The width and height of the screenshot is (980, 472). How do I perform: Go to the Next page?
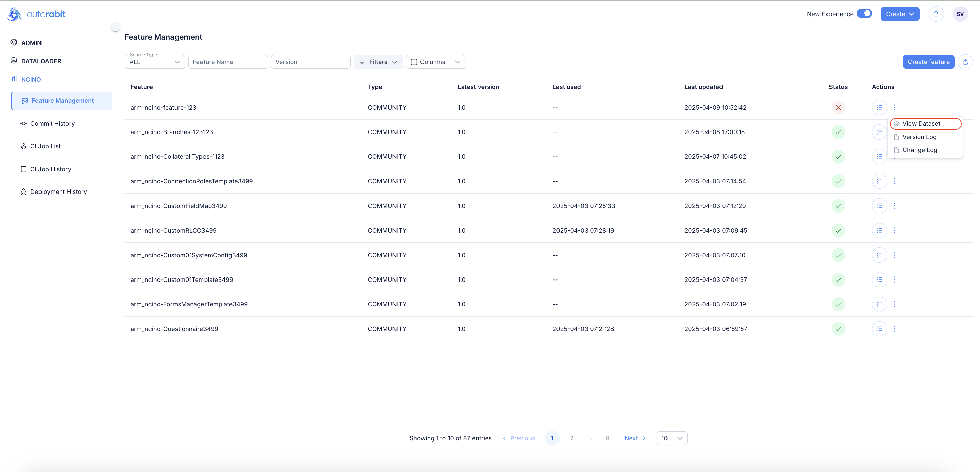634,438
